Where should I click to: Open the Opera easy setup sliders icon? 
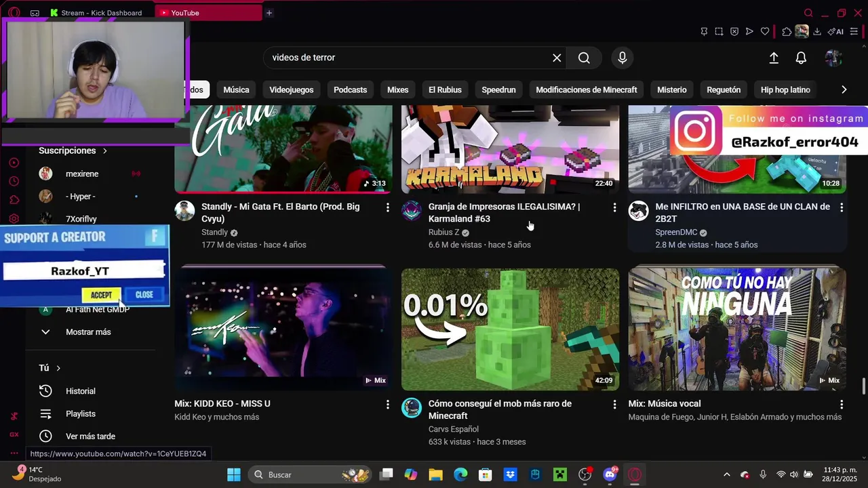[x=854, y=32]
